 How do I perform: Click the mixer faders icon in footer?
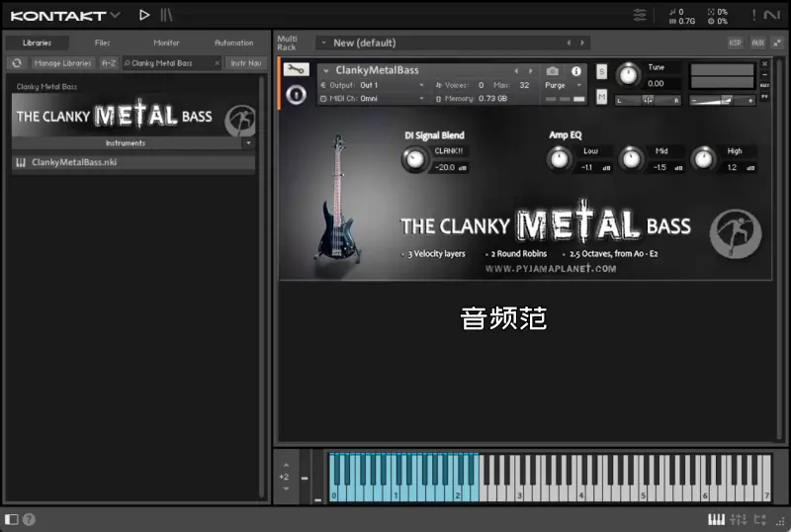click(738, 519)
